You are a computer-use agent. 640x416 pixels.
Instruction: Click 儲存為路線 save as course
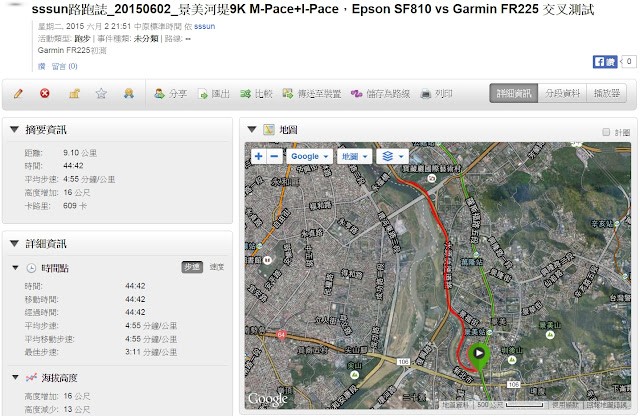(380, 94)
